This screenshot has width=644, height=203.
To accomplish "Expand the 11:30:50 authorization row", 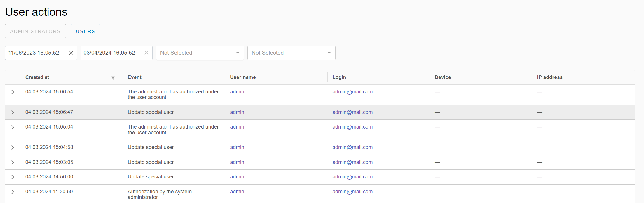I will coord(13,192).
